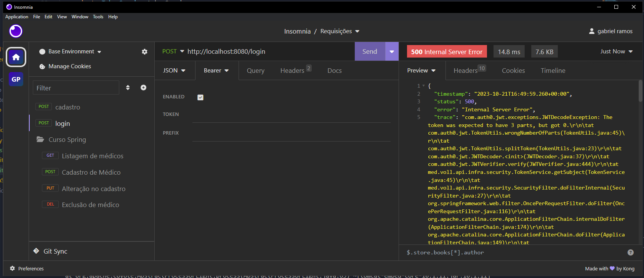Open the Window menu
This screenshot has height=278, width=644.
[80, 17]
